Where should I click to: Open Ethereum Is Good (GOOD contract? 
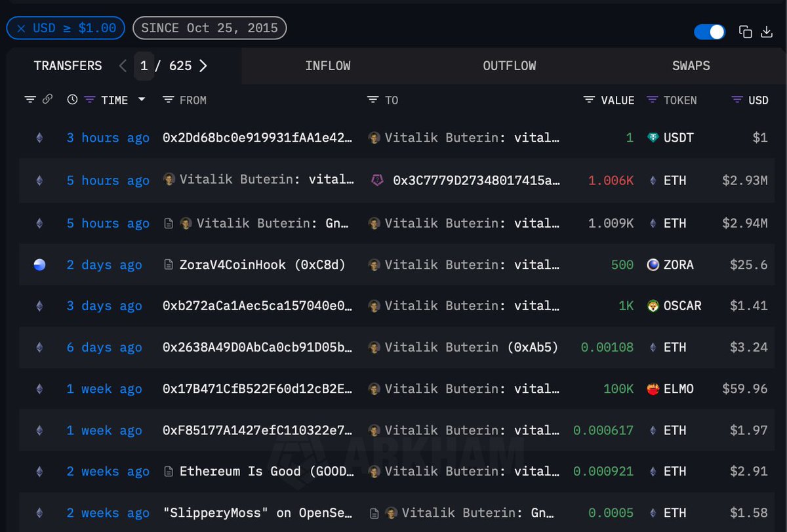(x=266, y=471)
